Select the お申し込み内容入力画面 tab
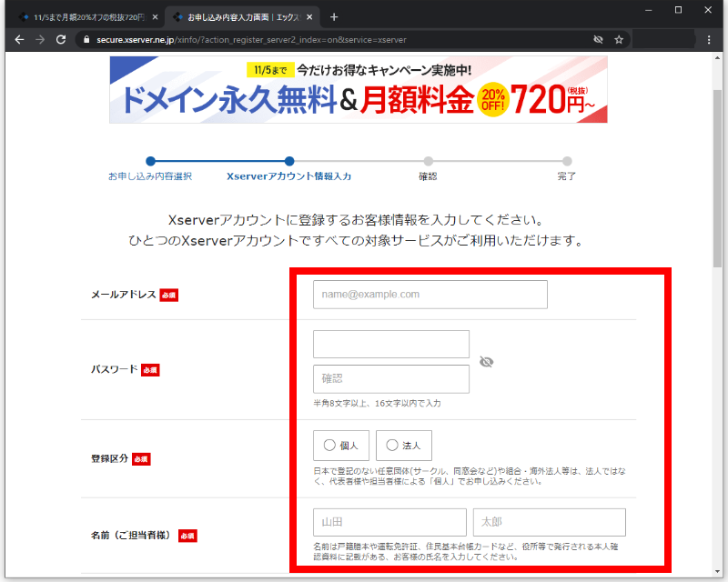The height and width of the screenshot is (582, 728). pyautogui.click(x=242, y=17)
